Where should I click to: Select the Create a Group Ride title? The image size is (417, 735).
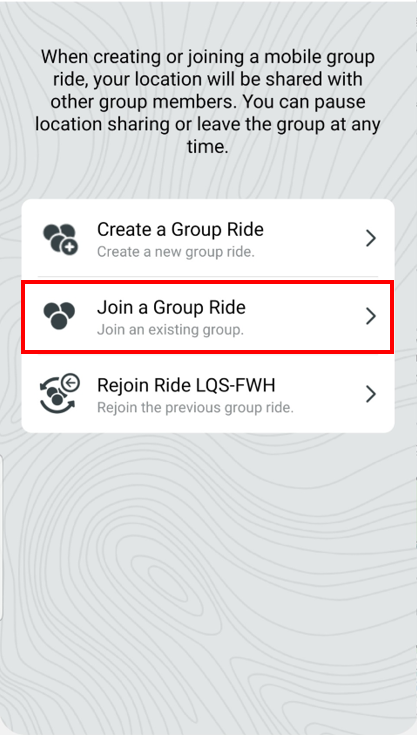click(180, 229)
